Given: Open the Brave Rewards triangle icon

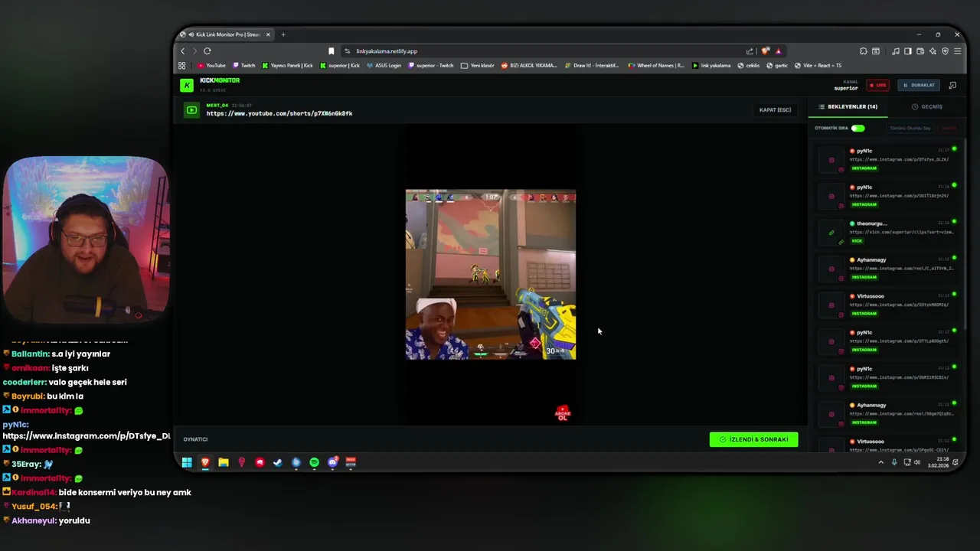Looking at the screenshot, I should click(x=778, y=51).
